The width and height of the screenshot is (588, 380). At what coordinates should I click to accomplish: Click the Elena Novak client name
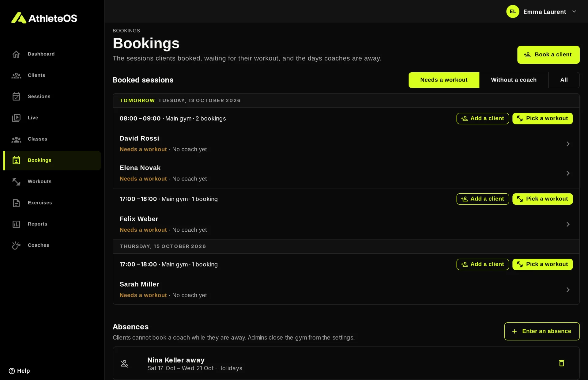coord(140,168)
